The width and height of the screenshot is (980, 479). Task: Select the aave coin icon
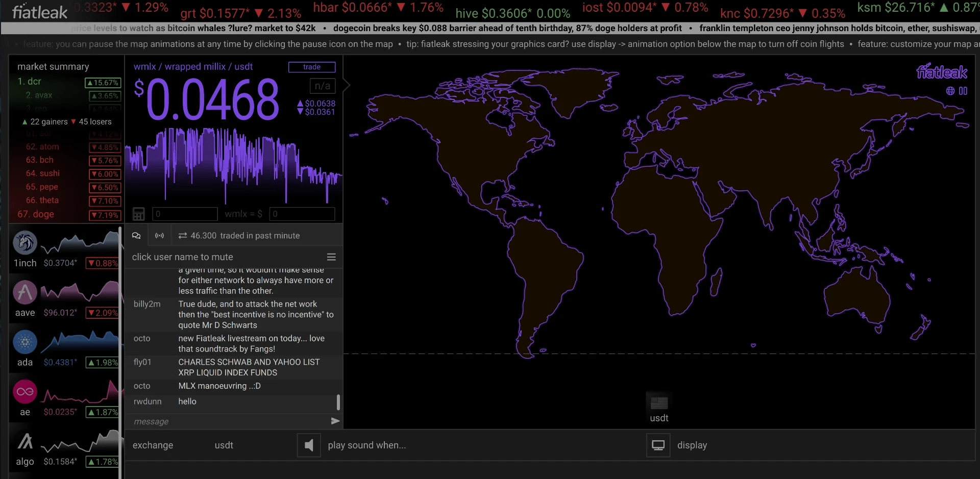click(x=25, y=292)
